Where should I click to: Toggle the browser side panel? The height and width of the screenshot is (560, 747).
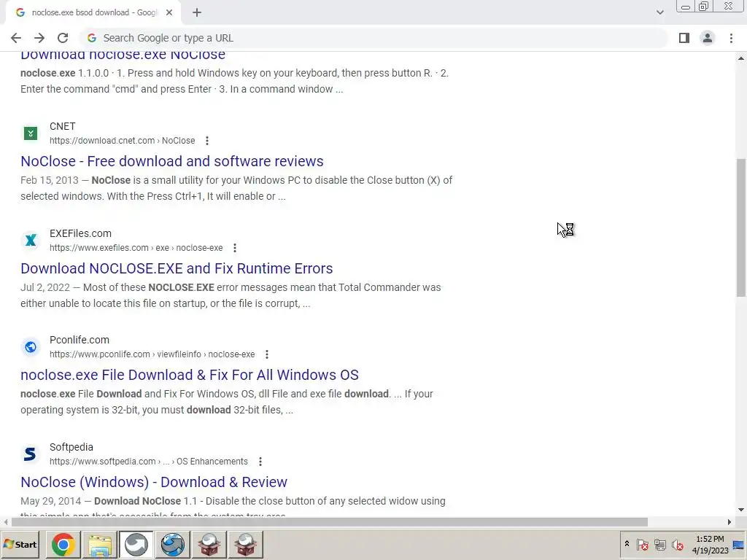click(x=684, y=38)
